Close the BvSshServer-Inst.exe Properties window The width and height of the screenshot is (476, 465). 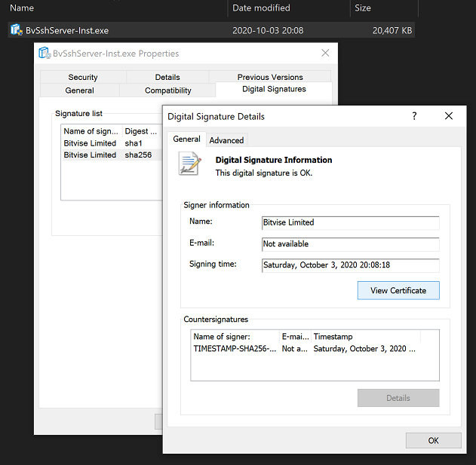[325, 53]
